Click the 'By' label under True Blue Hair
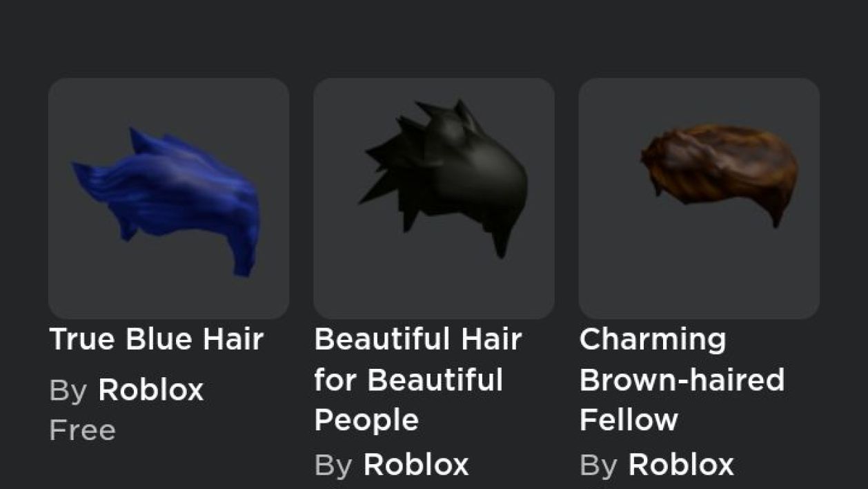The height and width of the screenshot is (489, 868). (68, 392)
